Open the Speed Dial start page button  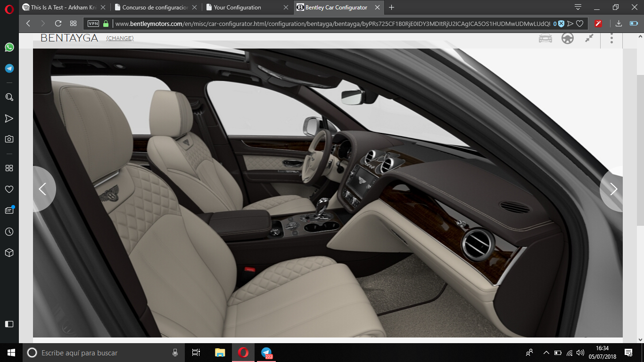(x=73, y=24)
